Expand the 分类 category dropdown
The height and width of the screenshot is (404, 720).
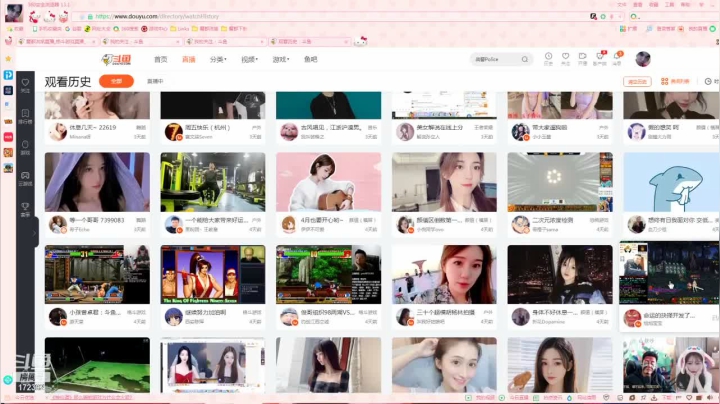(218, 59)
